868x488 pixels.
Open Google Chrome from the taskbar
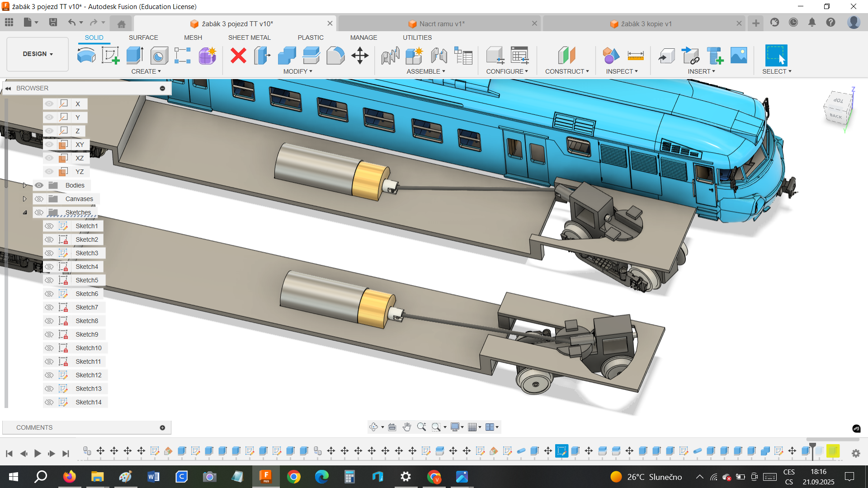click(294, 477)
